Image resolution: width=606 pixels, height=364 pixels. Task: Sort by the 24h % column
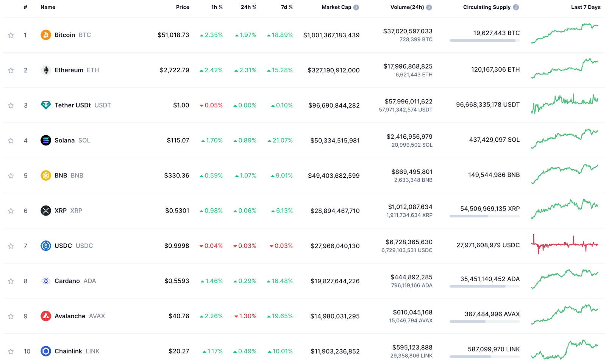coord(248,7)
